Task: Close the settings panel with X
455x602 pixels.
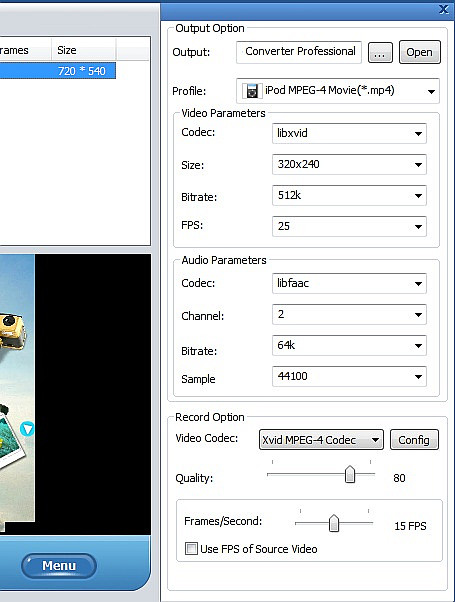Action: (x=444, y=9)
